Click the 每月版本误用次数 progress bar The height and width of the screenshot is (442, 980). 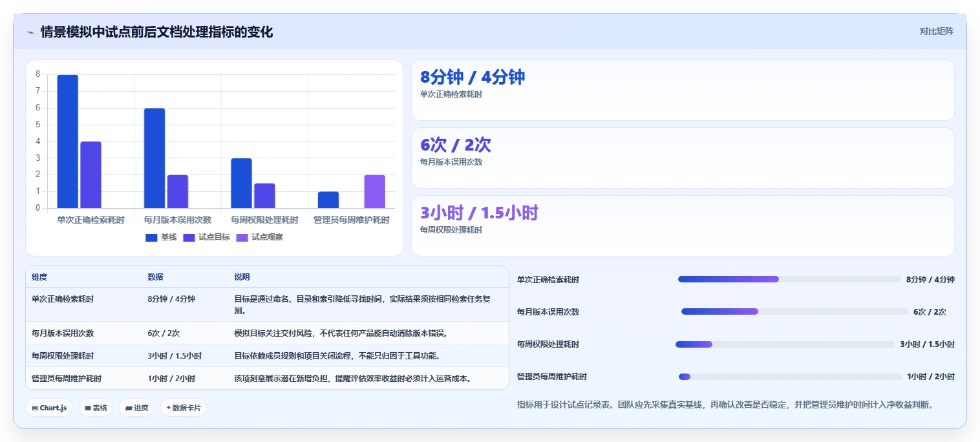(x=794, y=311)
